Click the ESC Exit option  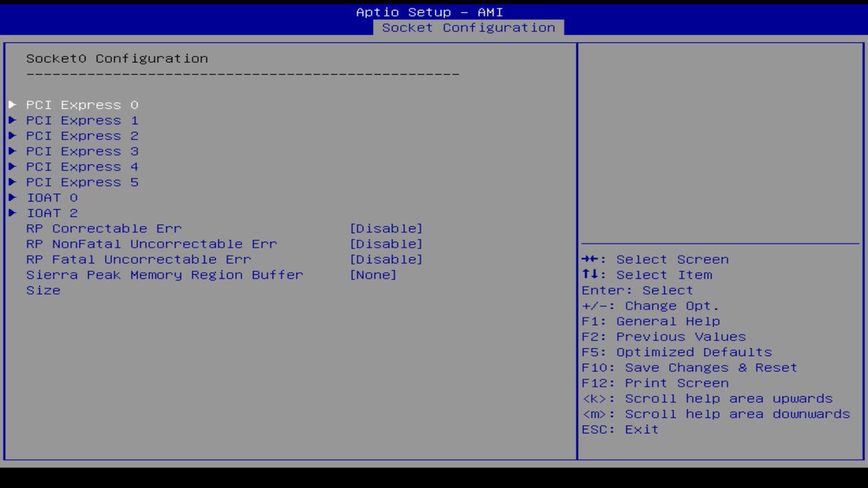[618, 429]
